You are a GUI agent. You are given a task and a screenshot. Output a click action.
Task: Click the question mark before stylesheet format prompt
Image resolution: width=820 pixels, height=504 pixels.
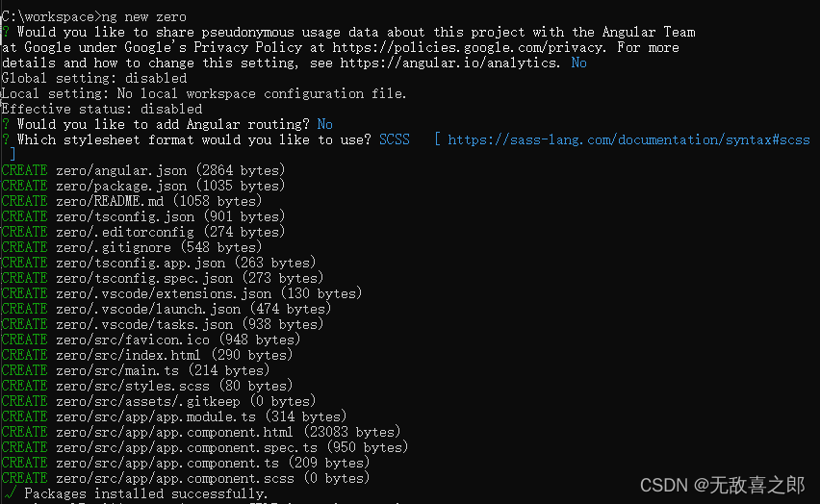[x=6, y=139]
